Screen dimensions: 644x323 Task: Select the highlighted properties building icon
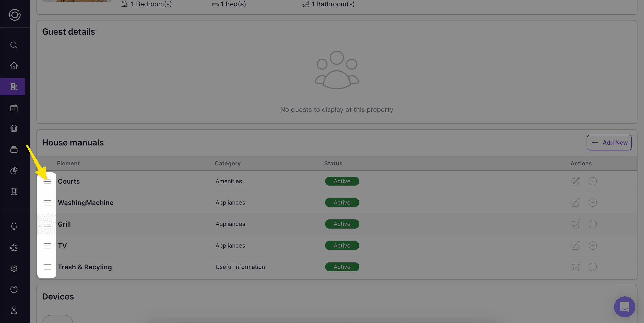point(13,86)
